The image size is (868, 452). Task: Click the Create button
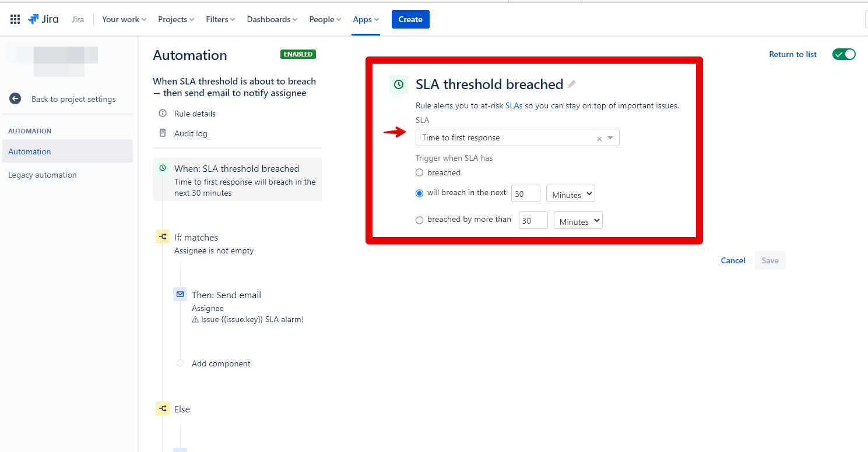[410, 19]
